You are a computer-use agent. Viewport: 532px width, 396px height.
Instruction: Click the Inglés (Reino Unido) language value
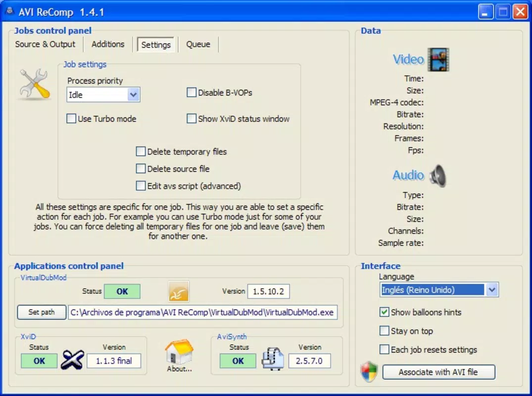[432, 290]
